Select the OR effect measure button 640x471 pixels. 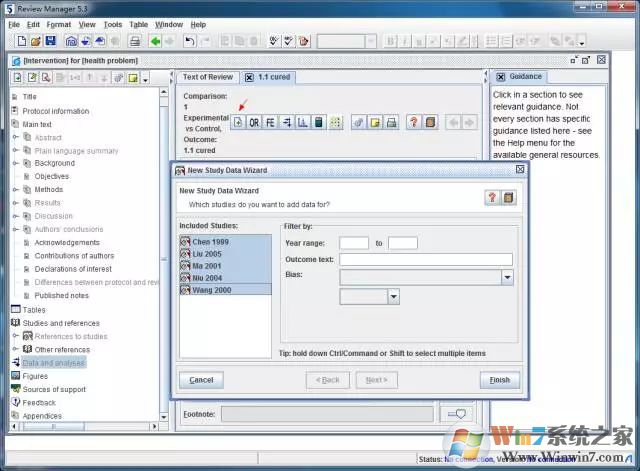[254, 122]
